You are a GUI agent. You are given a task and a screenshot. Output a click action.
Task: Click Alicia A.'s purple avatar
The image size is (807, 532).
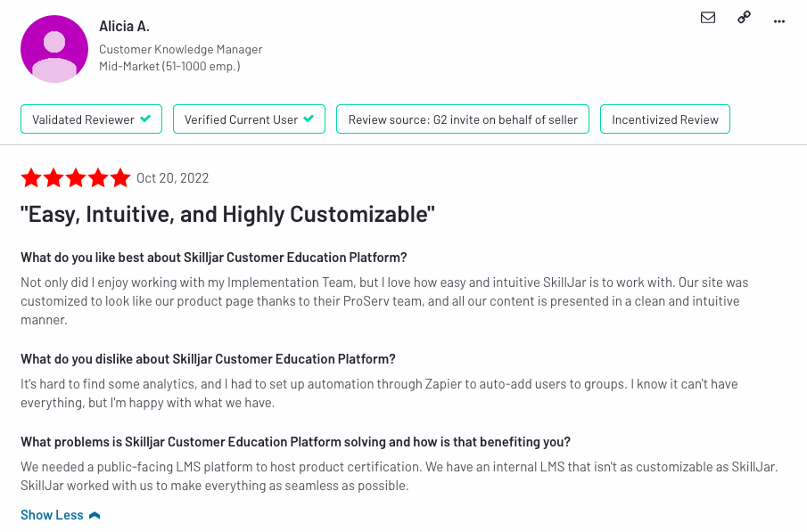(x=54, y=49)
